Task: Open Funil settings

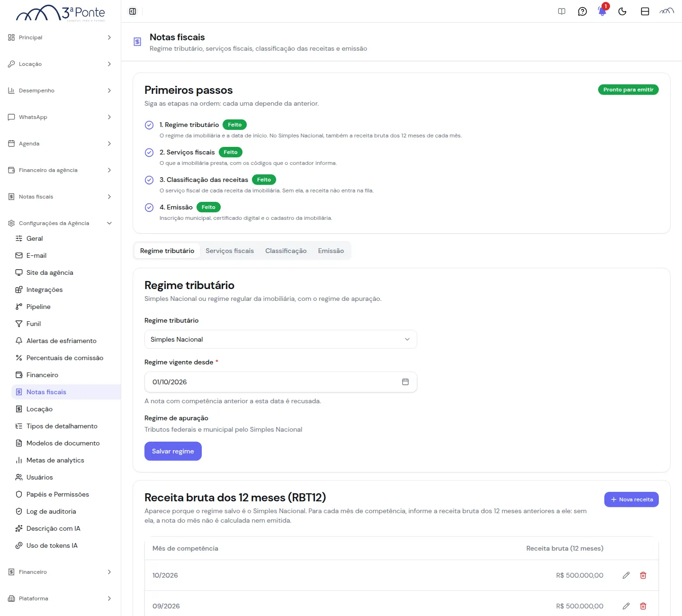Action: (66, 324)
